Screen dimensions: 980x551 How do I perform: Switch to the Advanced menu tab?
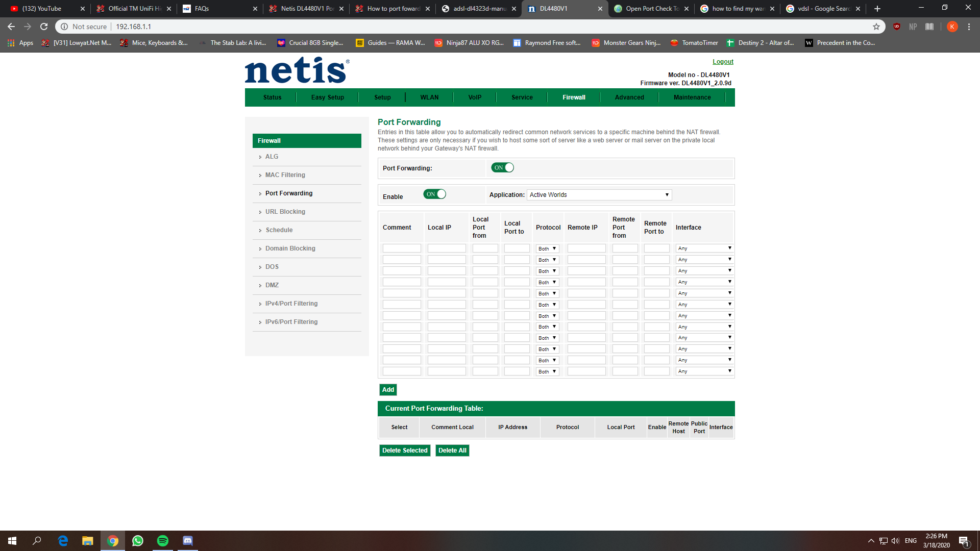pyautogui.click(x=629, y=97)
